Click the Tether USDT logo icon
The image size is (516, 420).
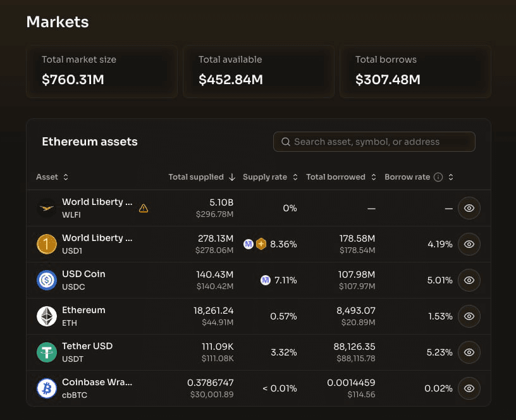pyautogui.click(x=46, y=352)
